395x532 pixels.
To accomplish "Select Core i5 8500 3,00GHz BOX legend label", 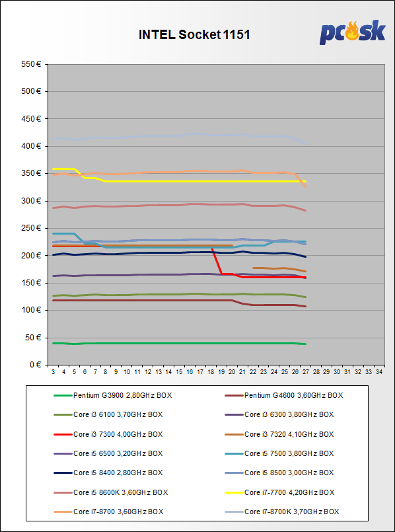I will pos(289,473).
